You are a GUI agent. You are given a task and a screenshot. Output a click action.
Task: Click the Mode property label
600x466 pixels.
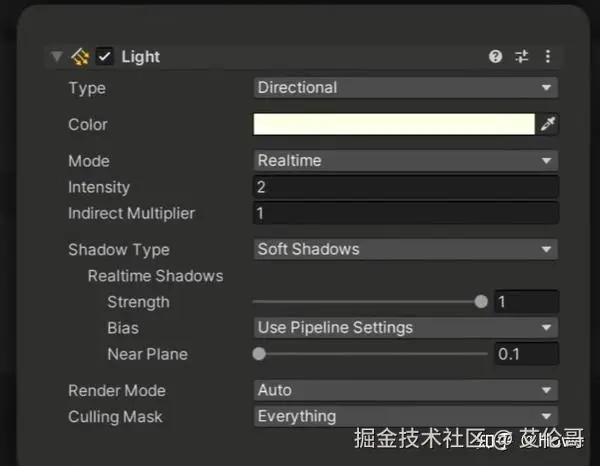(x=89, y=161)
